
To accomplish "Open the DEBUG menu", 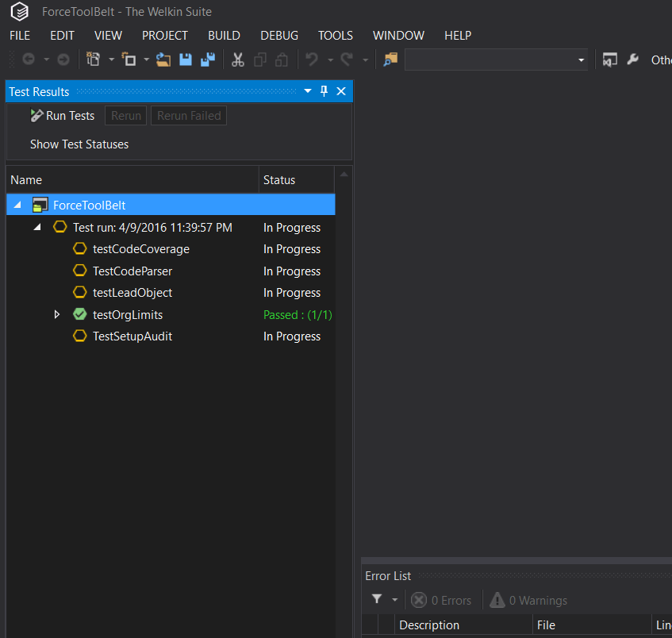I will tap(279, 36).
